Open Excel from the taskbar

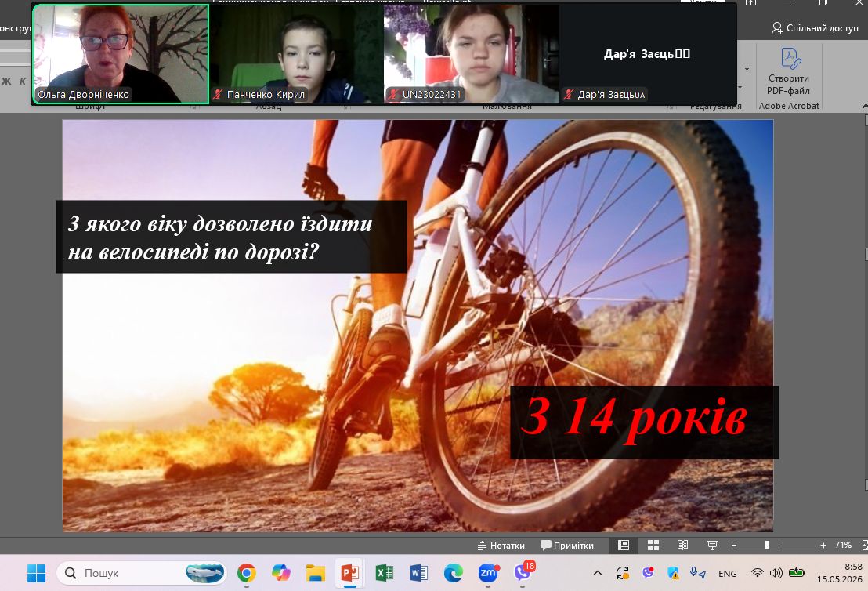(x=384, y=573)
